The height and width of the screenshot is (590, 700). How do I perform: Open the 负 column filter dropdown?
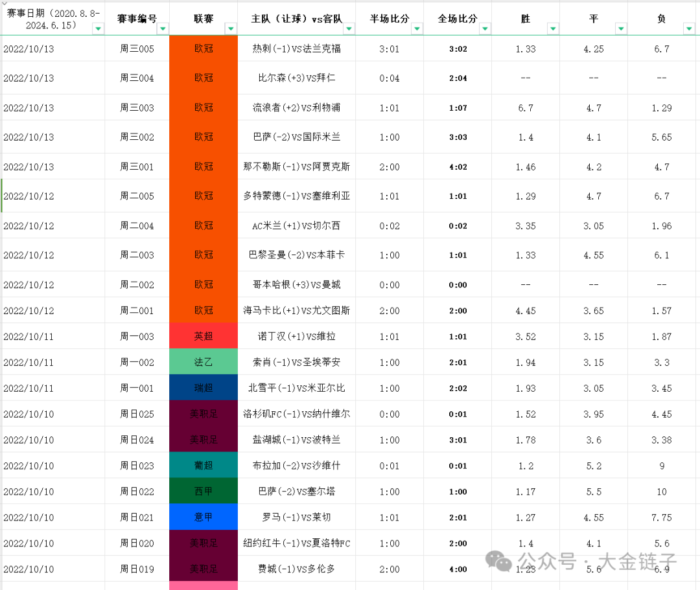[689, 28]
